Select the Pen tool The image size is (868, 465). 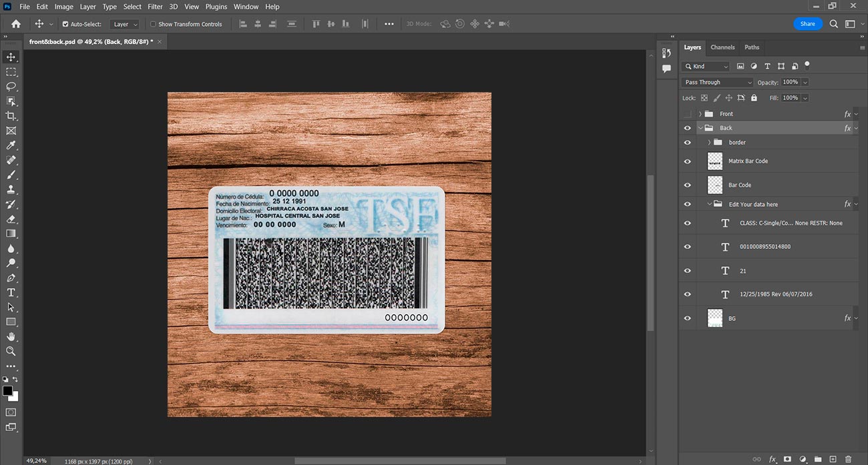pyautogui.click(x=11, y=278)
